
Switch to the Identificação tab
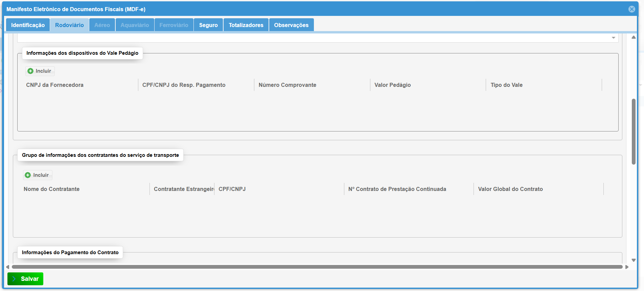(28, 25)
